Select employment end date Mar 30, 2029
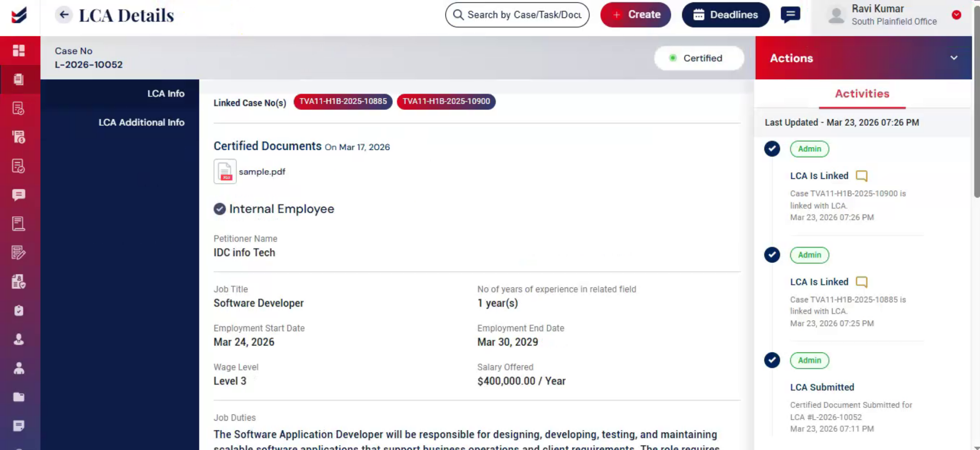980x450 pixels. pos(508,342)
